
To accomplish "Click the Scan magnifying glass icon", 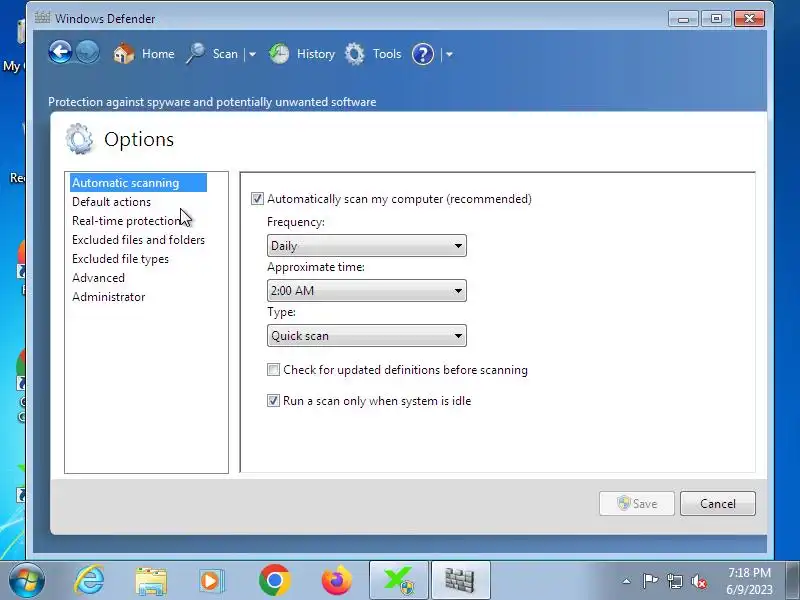I will click(195, 54).
